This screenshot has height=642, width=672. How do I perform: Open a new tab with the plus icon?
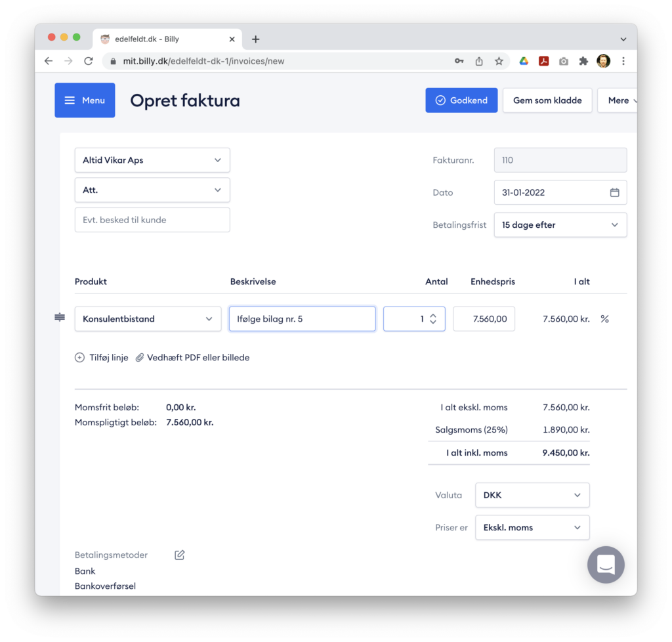pos(256,39)
